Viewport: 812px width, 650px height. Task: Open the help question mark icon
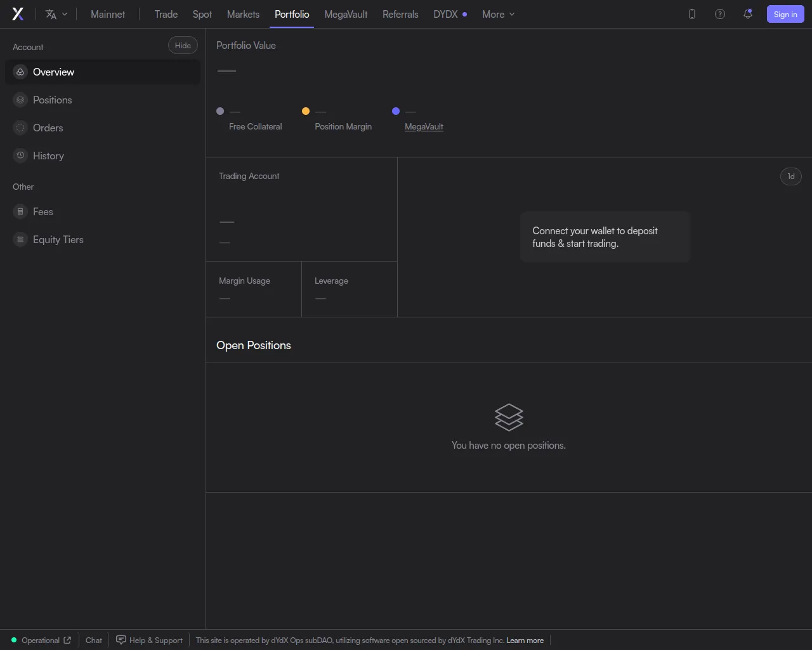(x=720, y=14)
